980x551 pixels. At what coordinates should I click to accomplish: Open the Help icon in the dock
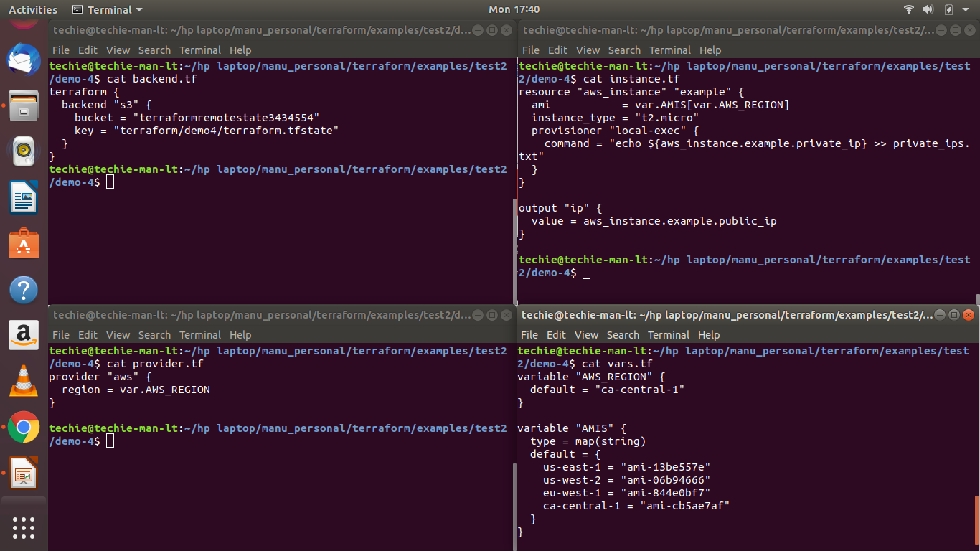pyautogui.click(x=24, y=291)
